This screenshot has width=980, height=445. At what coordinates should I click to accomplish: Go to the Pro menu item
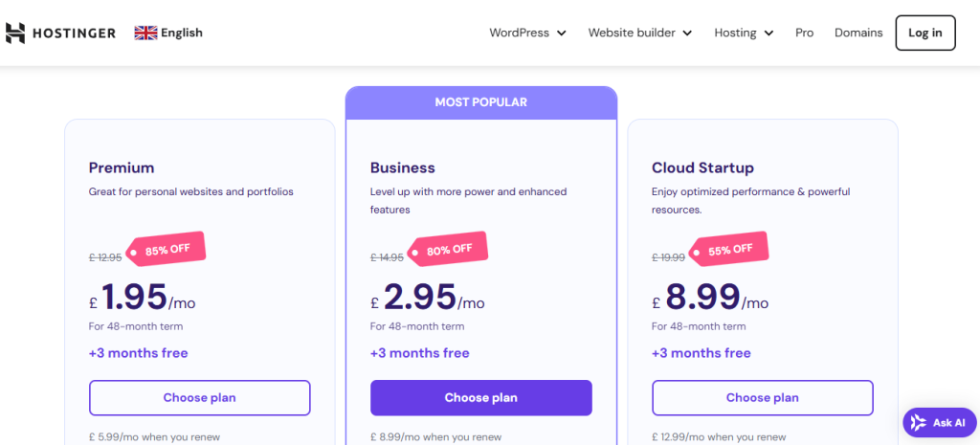[804, 33]
